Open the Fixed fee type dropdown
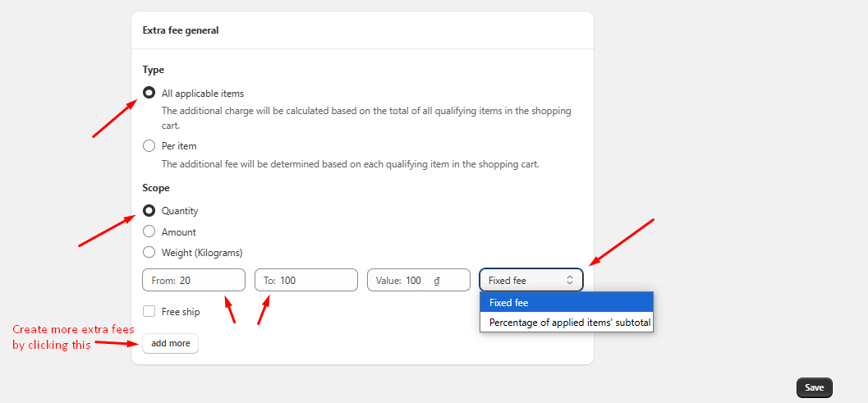Image resolution: width=868 pixels, height=403 pixels. pos(530,281)
